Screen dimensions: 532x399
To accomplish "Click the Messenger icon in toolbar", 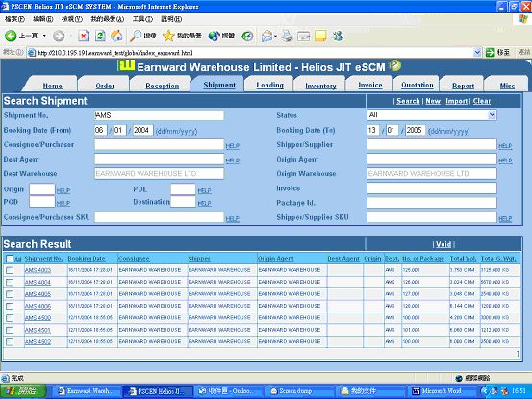I will point(338,36).
